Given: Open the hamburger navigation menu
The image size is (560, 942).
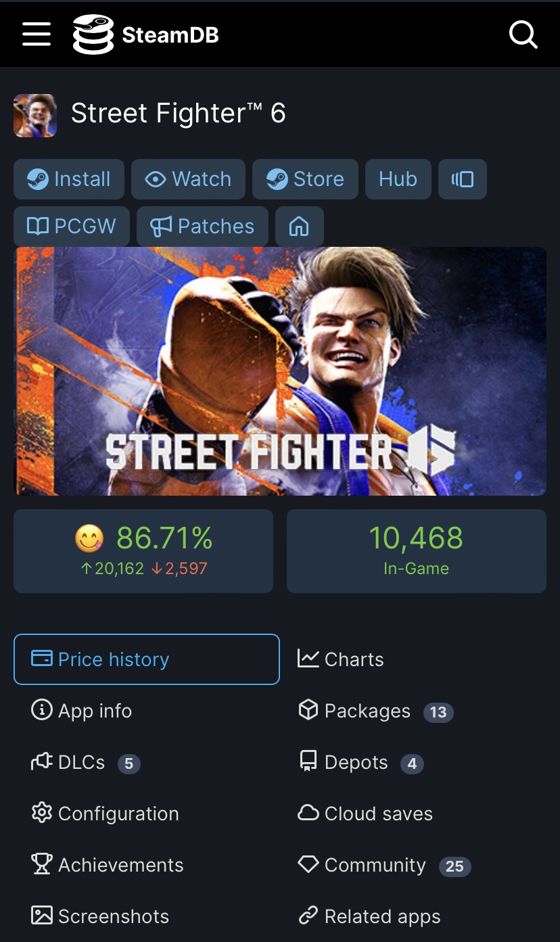Looking at the screenshot, I should pos(37,34).
